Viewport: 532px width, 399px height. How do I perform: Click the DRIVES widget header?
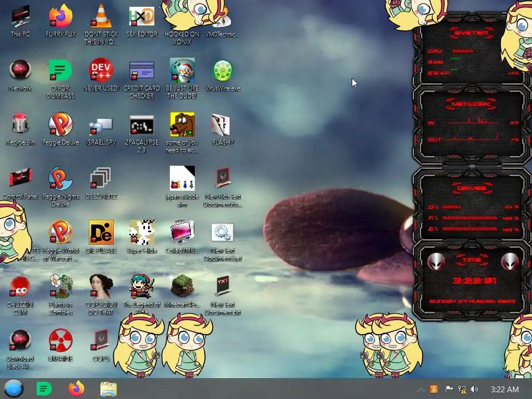pyautogui.click(x=471, y=188)
